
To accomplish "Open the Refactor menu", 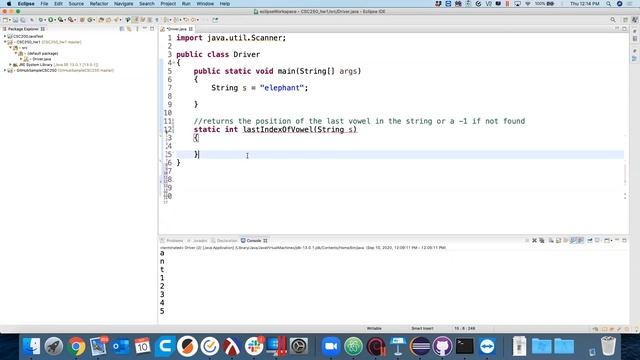I will click(x=99, y=4).
